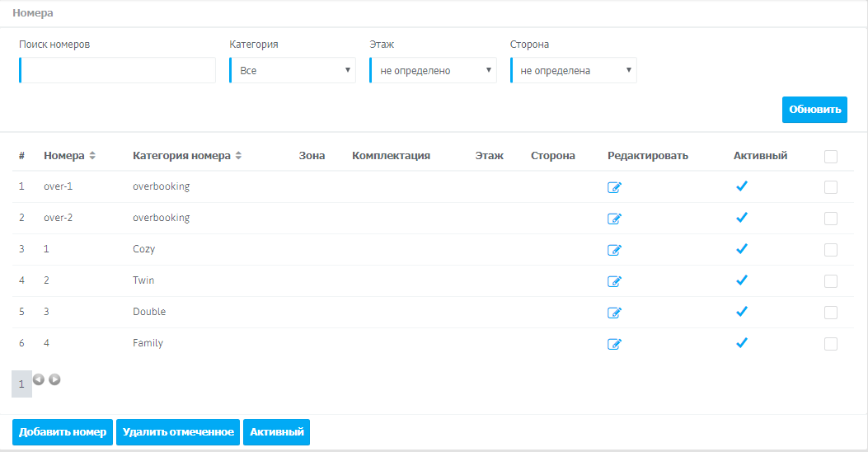Sort by Номера column arrows
This screenshot has width=868, height=452.
coord(92,156)
